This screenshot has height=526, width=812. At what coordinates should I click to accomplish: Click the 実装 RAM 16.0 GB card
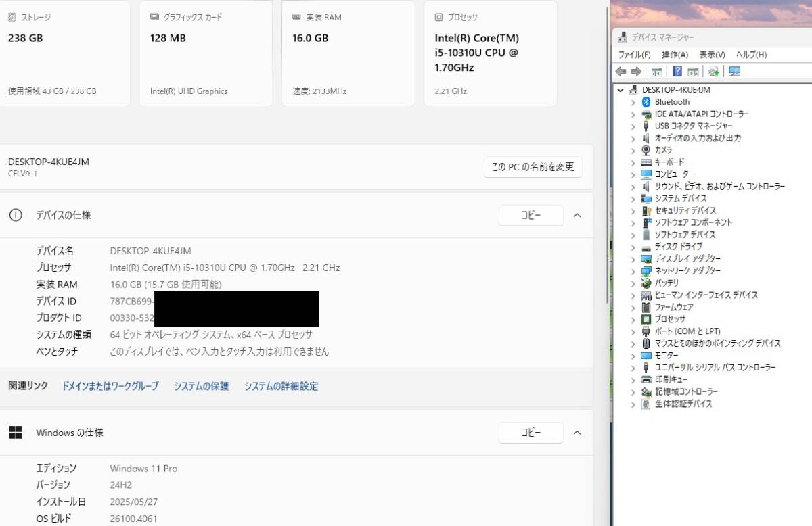click(x=348, y=53)
